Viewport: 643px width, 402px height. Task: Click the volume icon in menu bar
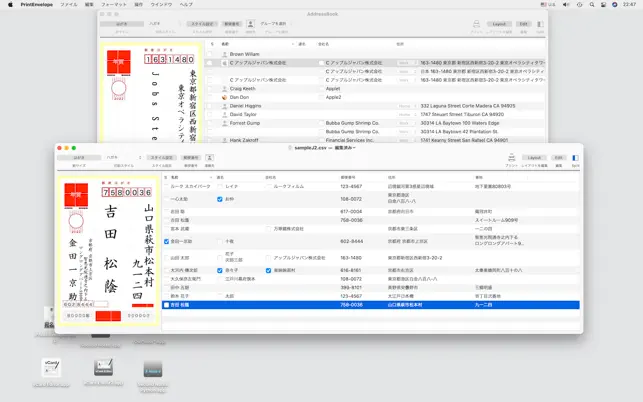tap(566, 5)
